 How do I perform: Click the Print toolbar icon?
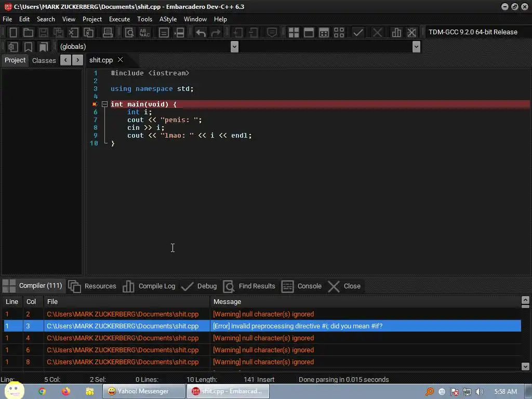[108, 33]
